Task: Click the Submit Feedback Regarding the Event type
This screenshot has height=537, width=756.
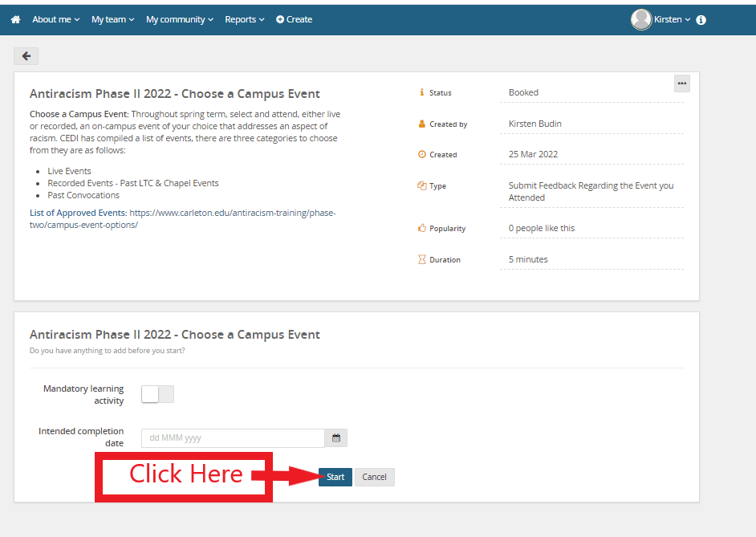Action: point(591,191)
